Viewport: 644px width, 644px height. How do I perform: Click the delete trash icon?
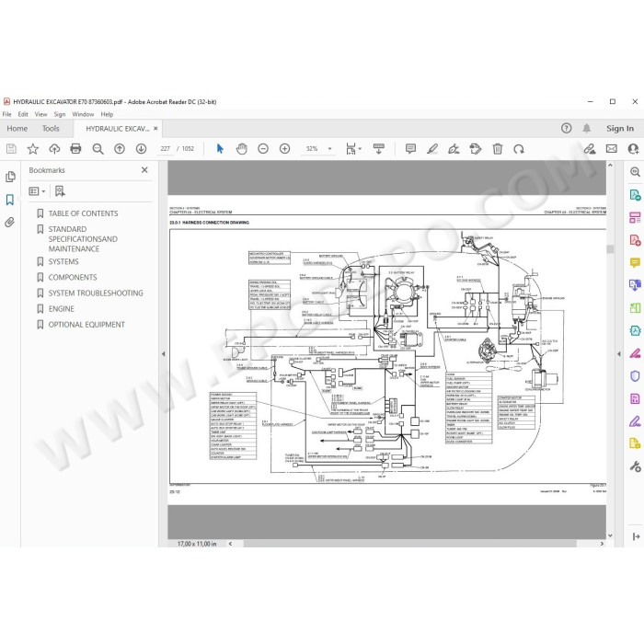point(498,149)
